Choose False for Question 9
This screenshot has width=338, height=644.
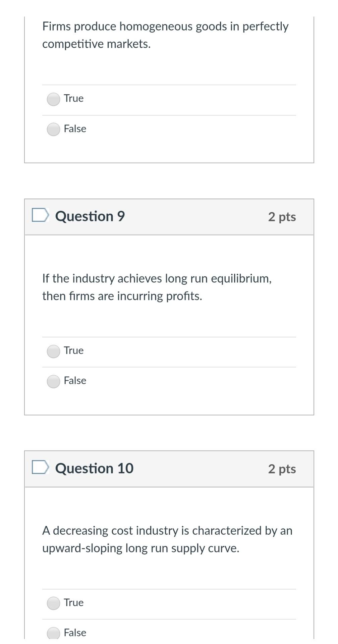(x=53, y=382)
